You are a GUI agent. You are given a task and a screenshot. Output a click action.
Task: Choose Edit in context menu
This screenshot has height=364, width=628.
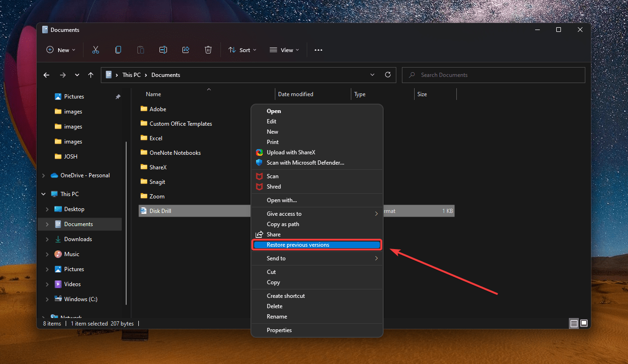(317, 121)
